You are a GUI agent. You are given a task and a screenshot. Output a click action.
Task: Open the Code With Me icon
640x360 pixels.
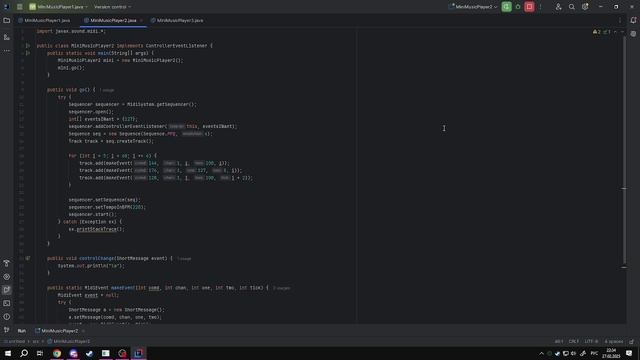558,7
